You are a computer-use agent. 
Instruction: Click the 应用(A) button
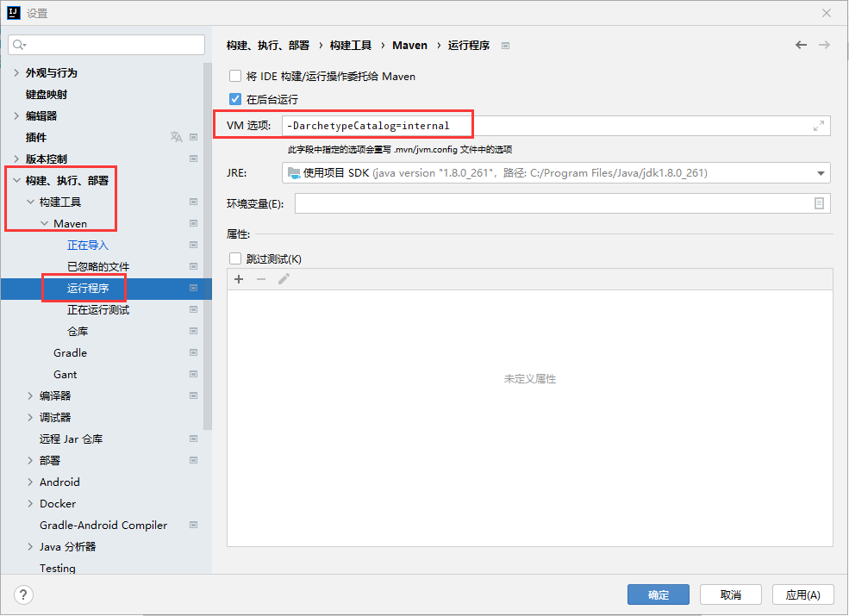pyautogui.click(x=802, y=594)
